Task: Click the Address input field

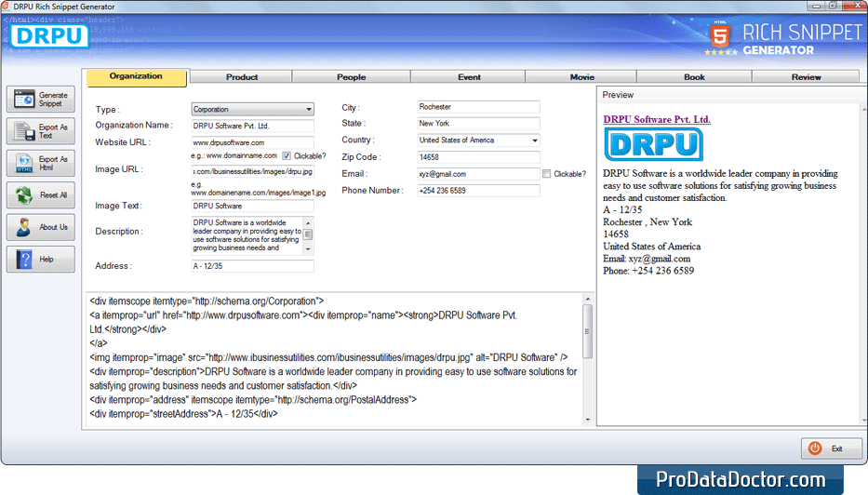Action: 253,266
